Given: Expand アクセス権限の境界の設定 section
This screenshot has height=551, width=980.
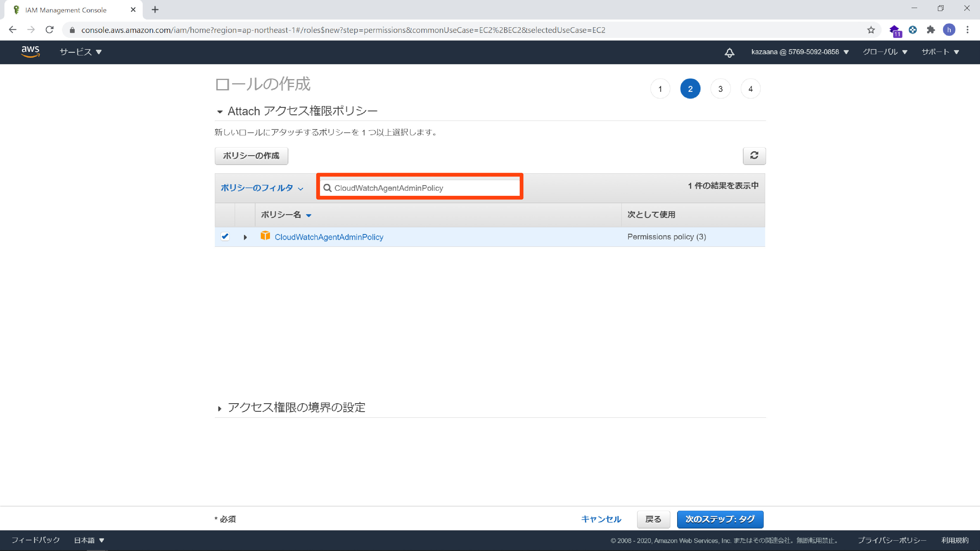Looking at the screenshot, I should tap(220, 409).
